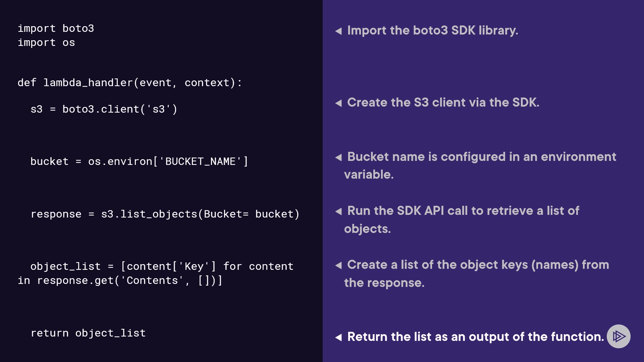Click the Pluralsight play logo icon
Image resolution: width=644 pixels, height=362 pixels.
click(619, 336)
